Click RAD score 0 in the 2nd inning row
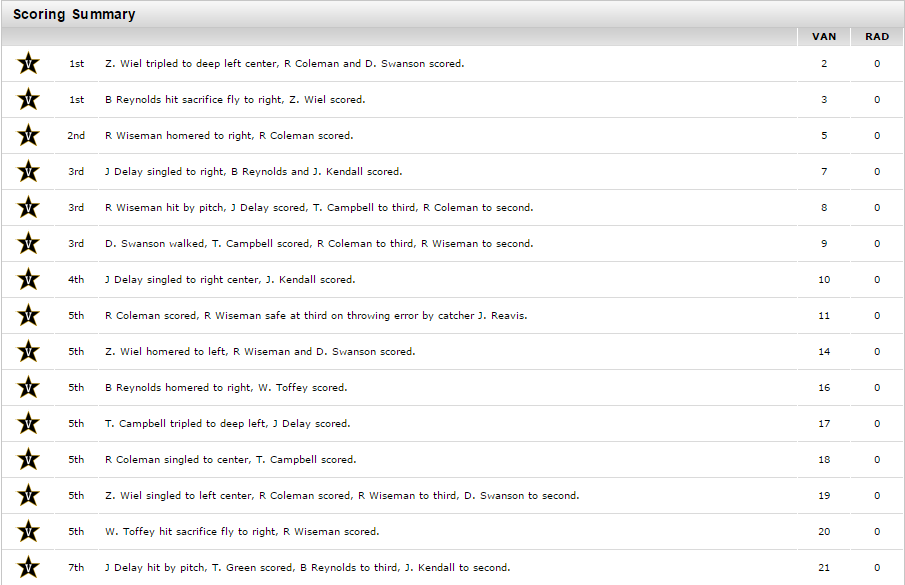 pyautogui.click(x=877, y=136)
